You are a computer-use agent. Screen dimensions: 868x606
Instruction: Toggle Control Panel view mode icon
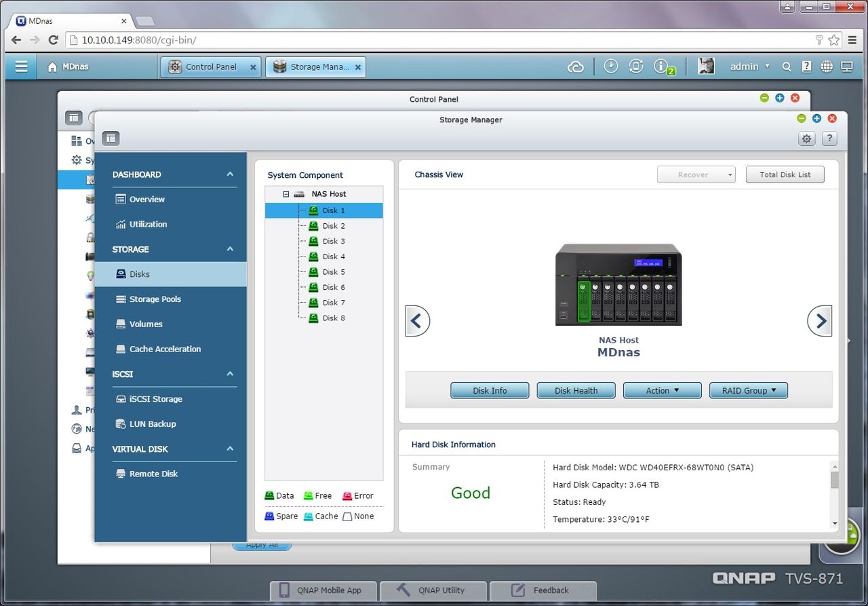point(73,118)
